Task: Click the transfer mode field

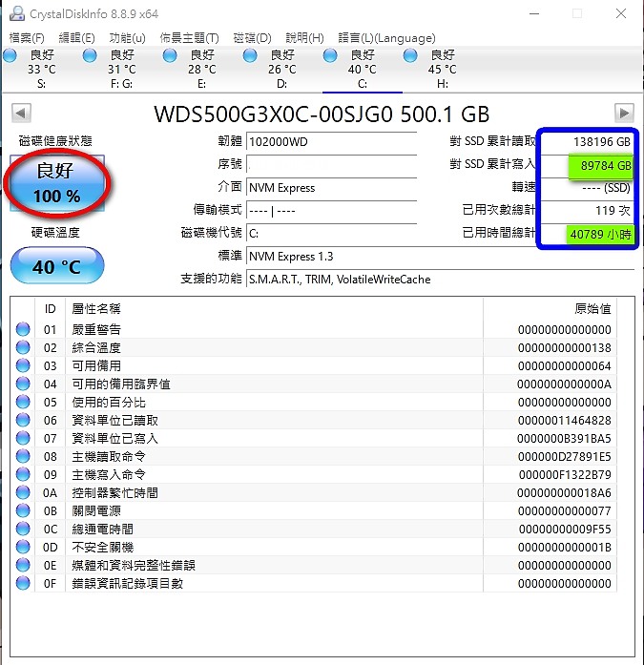Action: 331,210
